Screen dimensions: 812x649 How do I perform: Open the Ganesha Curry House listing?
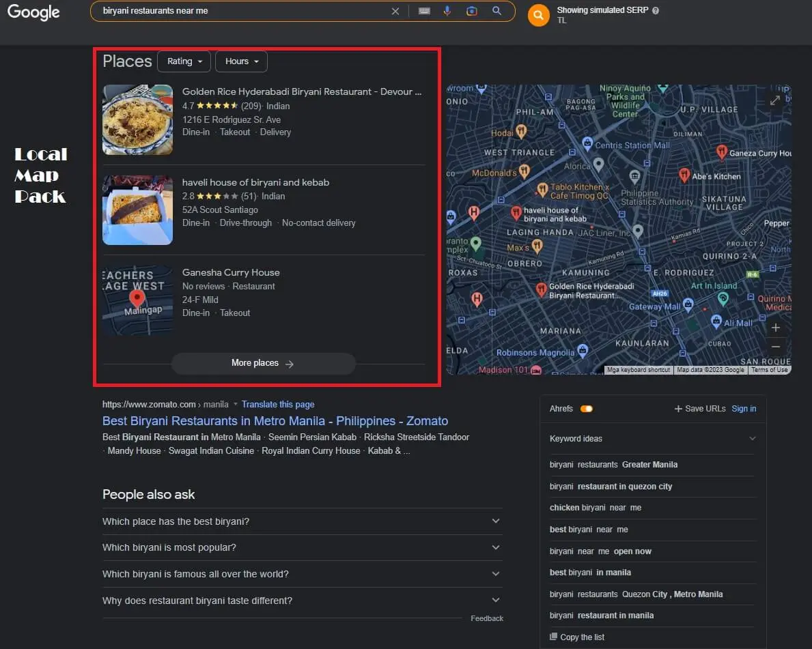(x=230, y=272)
